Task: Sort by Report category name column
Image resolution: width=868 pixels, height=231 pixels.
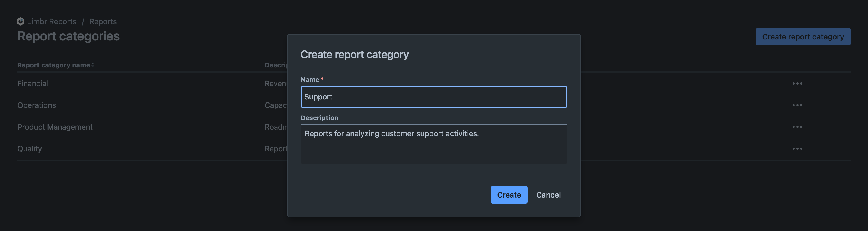Action: pos(56,65)
